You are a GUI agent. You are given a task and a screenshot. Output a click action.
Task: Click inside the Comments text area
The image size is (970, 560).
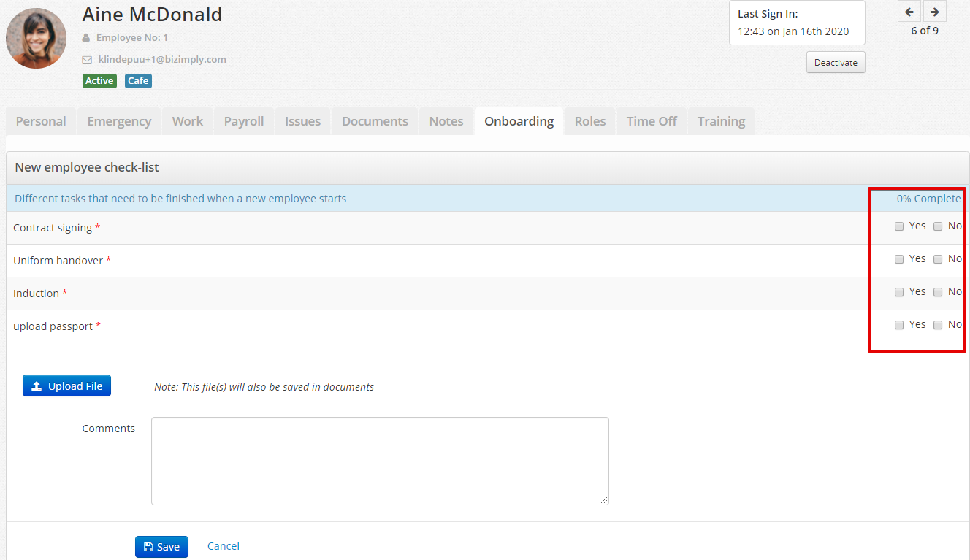click(380, 461)
